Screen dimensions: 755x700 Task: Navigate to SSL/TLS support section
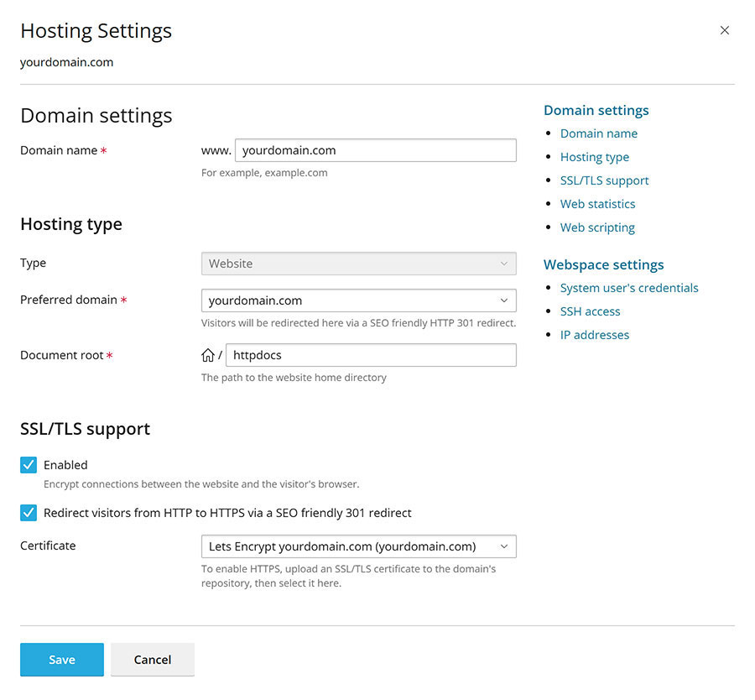(604, 180)
